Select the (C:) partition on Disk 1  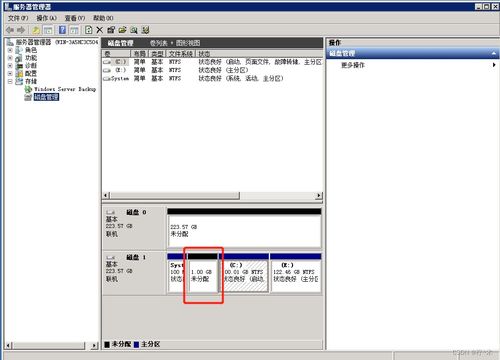tap(244, 273)
